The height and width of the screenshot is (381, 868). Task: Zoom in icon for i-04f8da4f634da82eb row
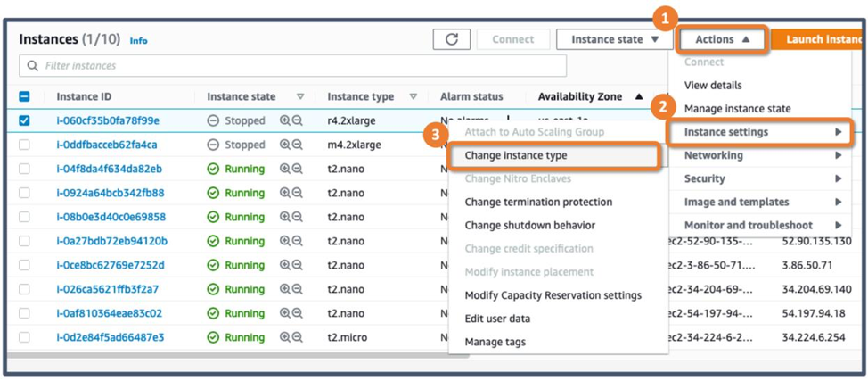point(285,169)
